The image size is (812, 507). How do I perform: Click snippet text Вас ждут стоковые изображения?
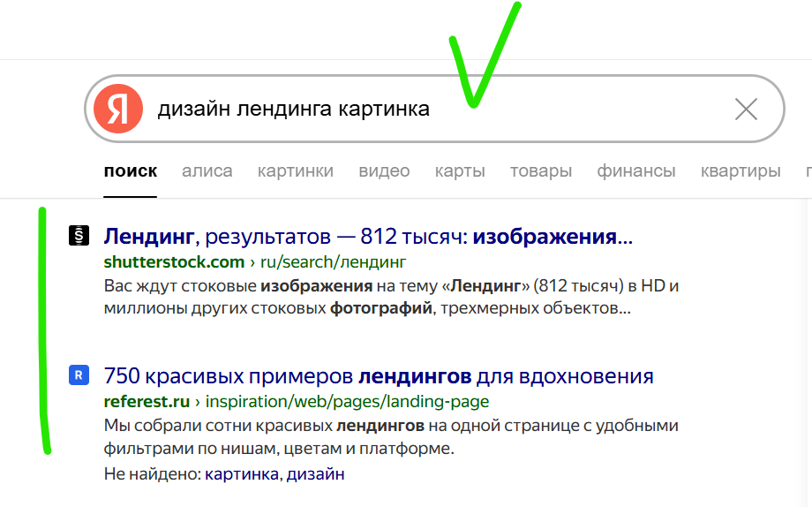pyautogui.click(x=392, y=297)
